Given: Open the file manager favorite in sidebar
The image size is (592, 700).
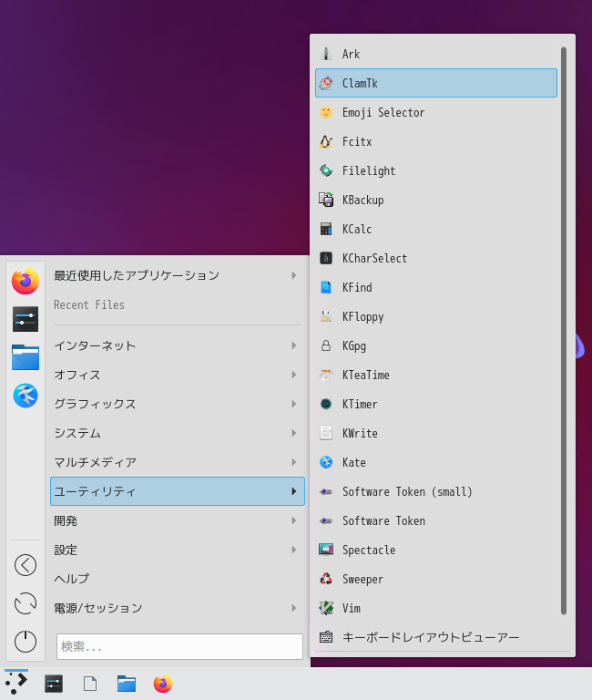Looking at the screenshot, I should click(x=26, y=357).
